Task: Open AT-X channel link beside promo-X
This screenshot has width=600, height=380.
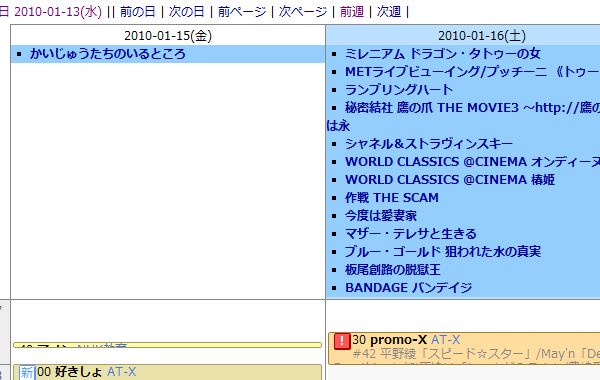Action: 445,340
